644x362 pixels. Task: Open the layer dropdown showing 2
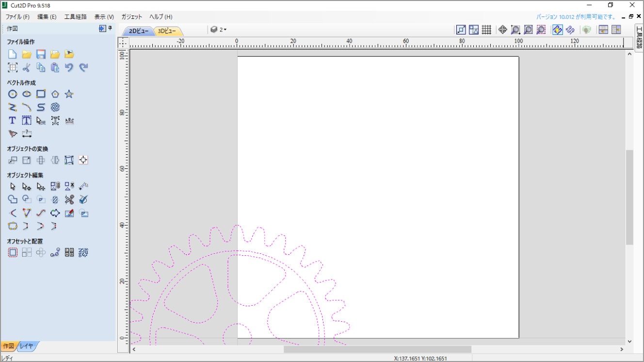click(219, 30)
